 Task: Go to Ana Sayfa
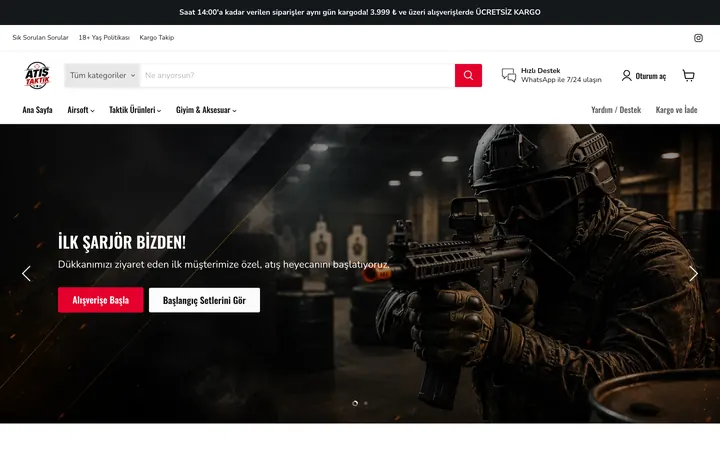37,110
